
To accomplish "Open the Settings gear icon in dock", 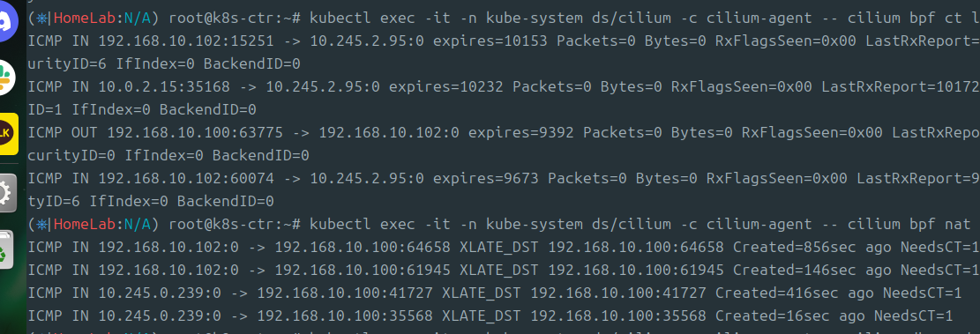I will 8,194.
